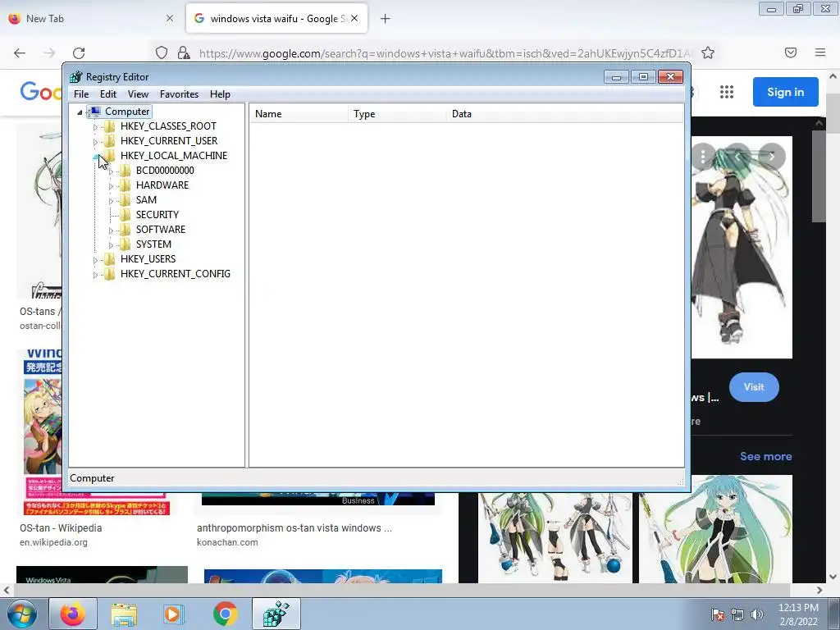
Task: Select the HKEY_LOCAL_MACHINE key label
Action: 174,156
